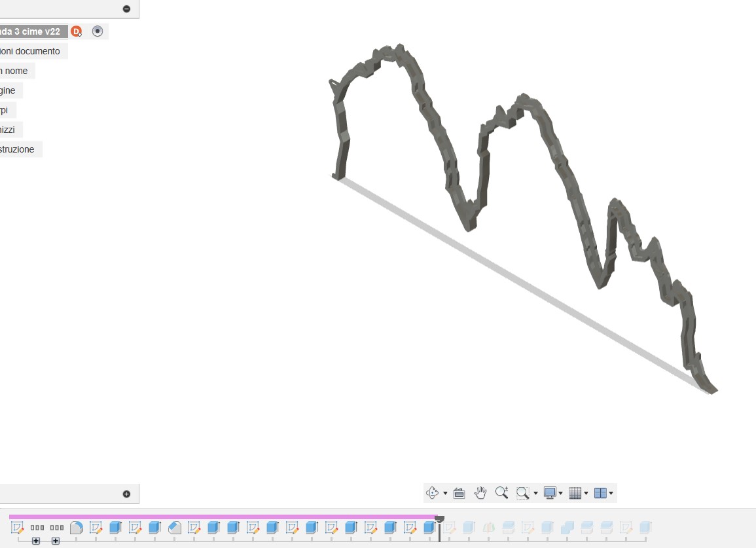The height and width of the screenshot is (548, 756).
Task: Select the first sketch feature in timeline
Action: (x=18, y=527)
